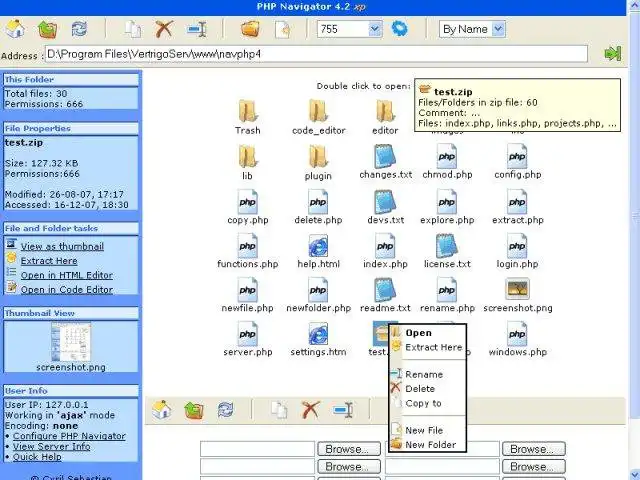This screenshot has width=640, height=480.
Task: Click the Address path input field
Action: [316, 54]
